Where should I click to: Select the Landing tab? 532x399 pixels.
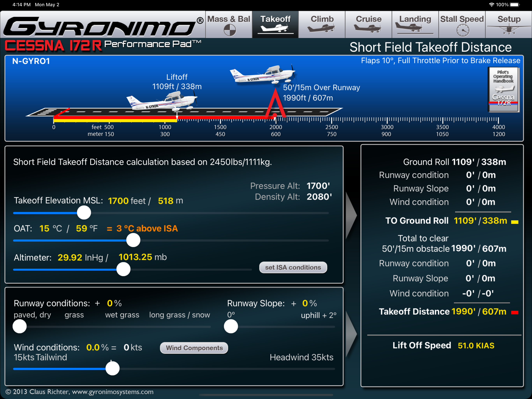tap(415, 25)
